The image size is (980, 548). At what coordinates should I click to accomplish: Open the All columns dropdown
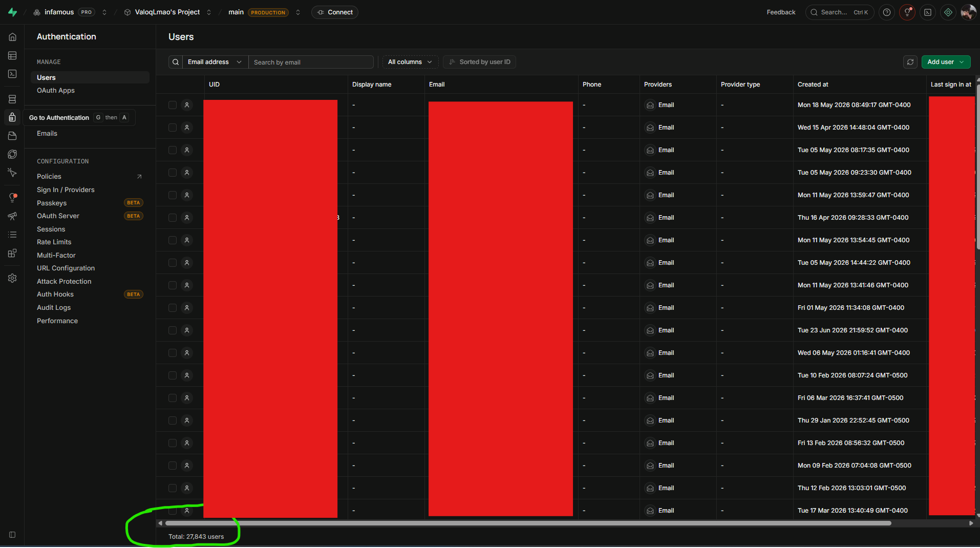click(410, 62)
